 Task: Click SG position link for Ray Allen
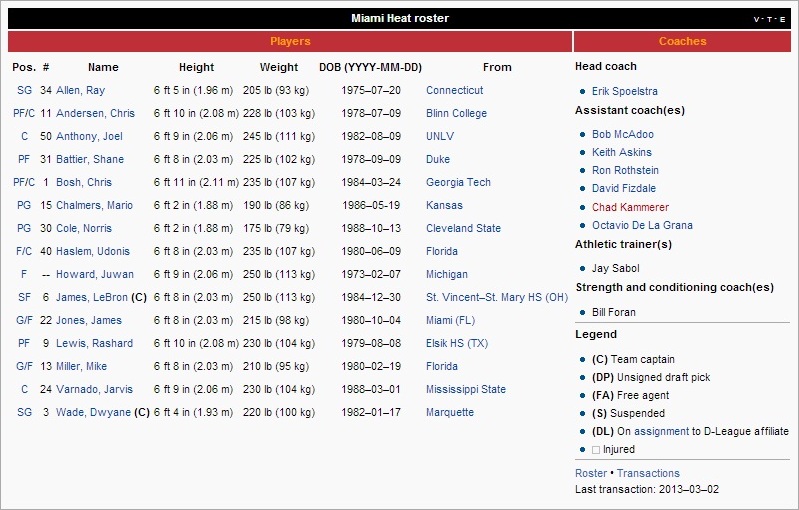click(24, 90)
